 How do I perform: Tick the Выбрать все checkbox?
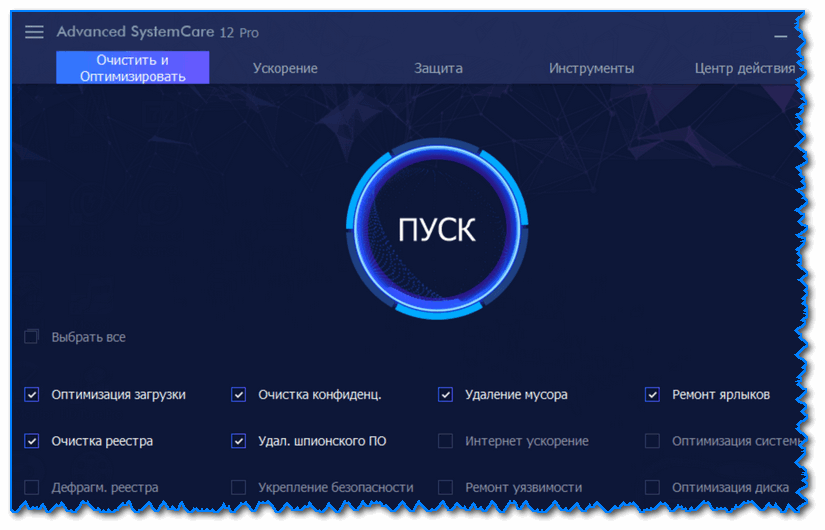tap(32, 337)
